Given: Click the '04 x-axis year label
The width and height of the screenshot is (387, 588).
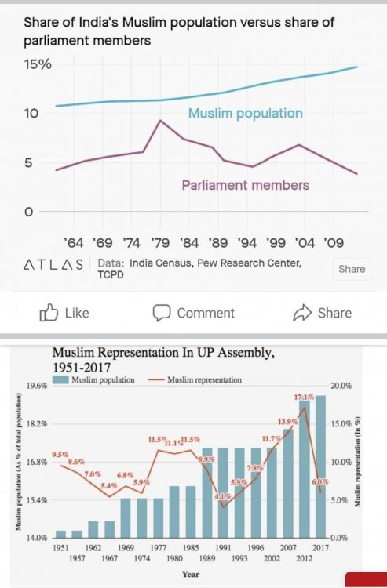Looking at the screenshot, I should pyautogui.click(x=305, y=243).
